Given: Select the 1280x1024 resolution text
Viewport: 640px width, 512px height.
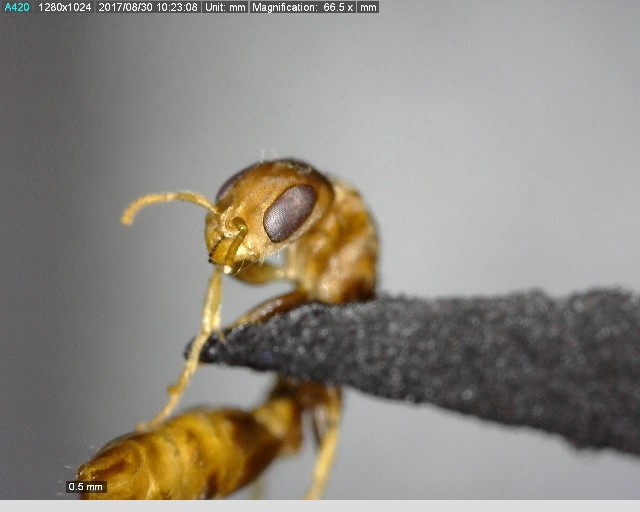Looking at the screenshot, I should [x=64, y=7].
